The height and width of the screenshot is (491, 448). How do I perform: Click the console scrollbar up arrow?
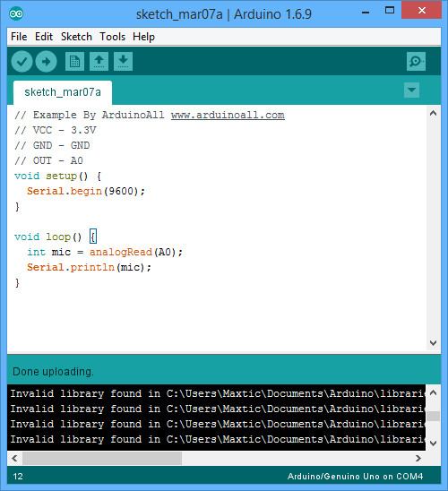coord(434,392)
